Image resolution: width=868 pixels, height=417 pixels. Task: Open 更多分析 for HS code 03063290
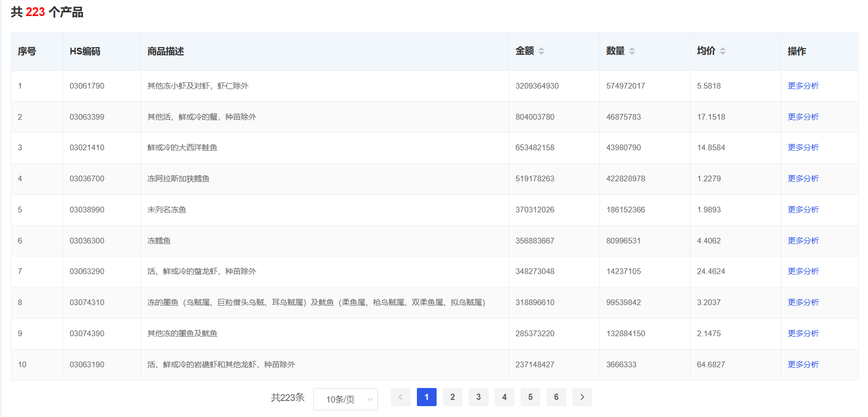click(803, 271)
